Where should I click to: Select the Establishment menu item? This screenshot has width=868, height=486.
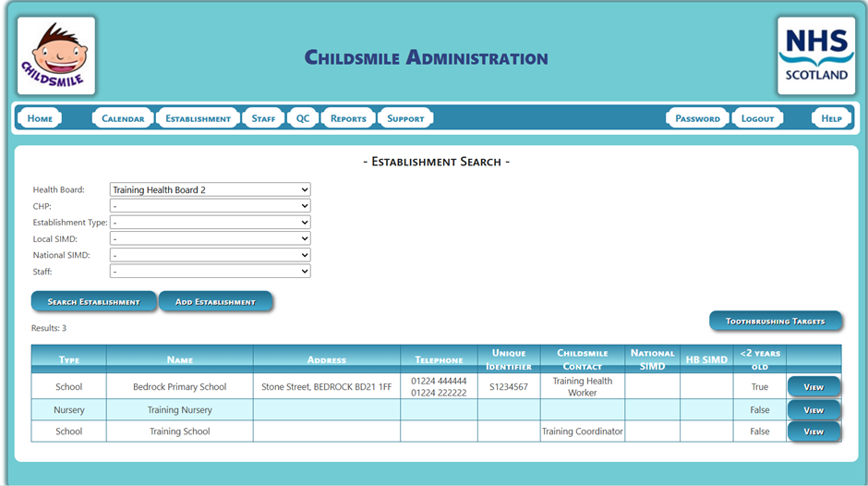tap(198, 118)
